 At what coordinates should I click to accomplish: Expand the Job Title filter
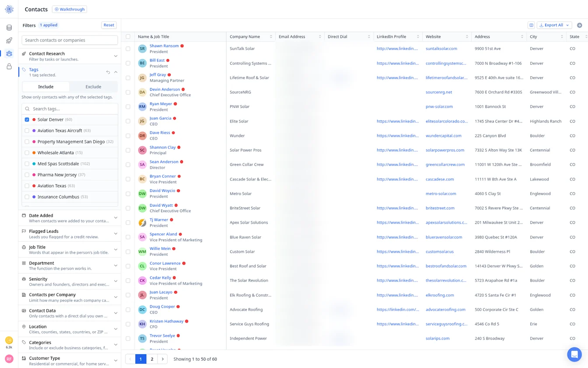click(70, 250)
